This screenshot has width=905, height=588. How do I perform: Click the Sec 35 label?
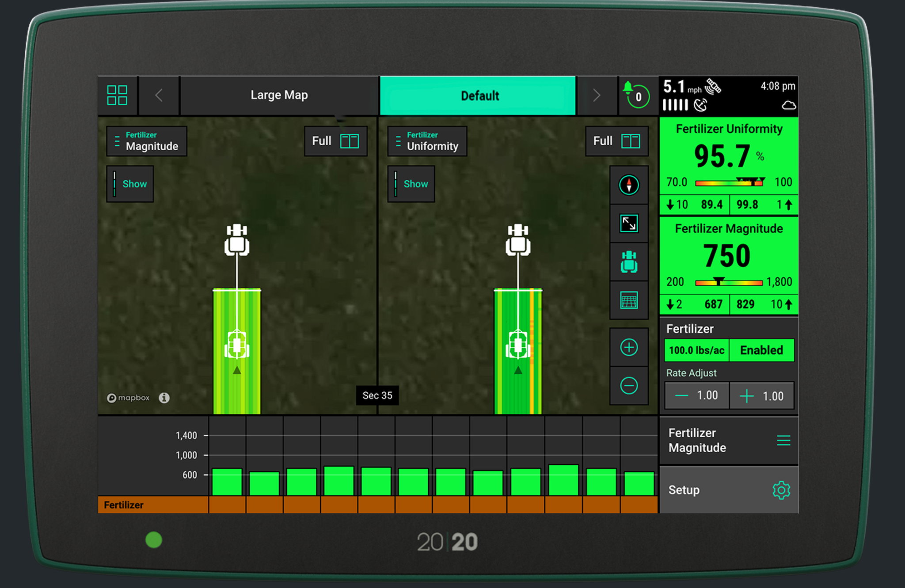(377, 395)
